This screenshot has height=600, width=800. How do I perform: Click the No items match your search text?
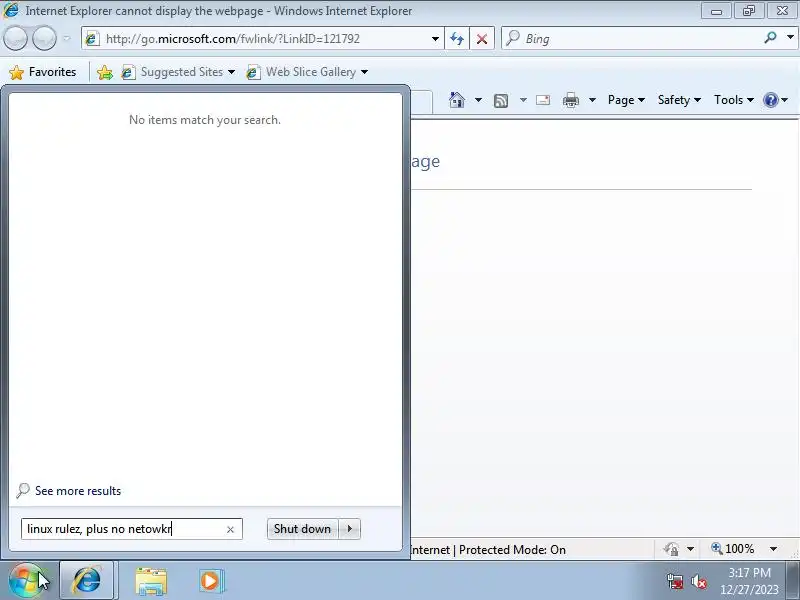tap(205, 120)
